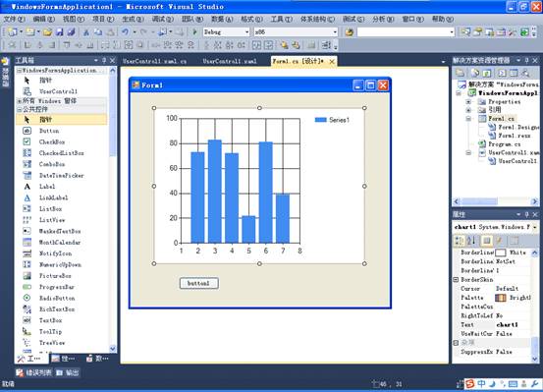Open the 错误列表 error list tab
This screenshot has width=543, height=392.
tap(34, 373)
